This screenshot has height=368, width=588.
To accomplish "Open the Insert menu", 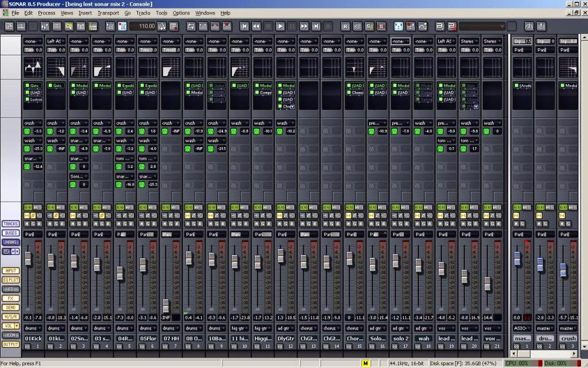I will 85,13.
